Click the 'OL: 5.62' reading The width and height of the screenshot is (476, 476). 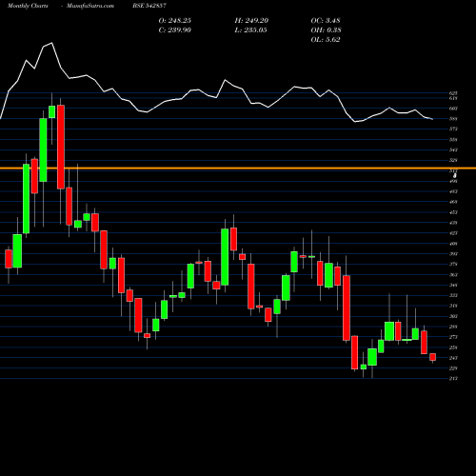pos(326,40)
